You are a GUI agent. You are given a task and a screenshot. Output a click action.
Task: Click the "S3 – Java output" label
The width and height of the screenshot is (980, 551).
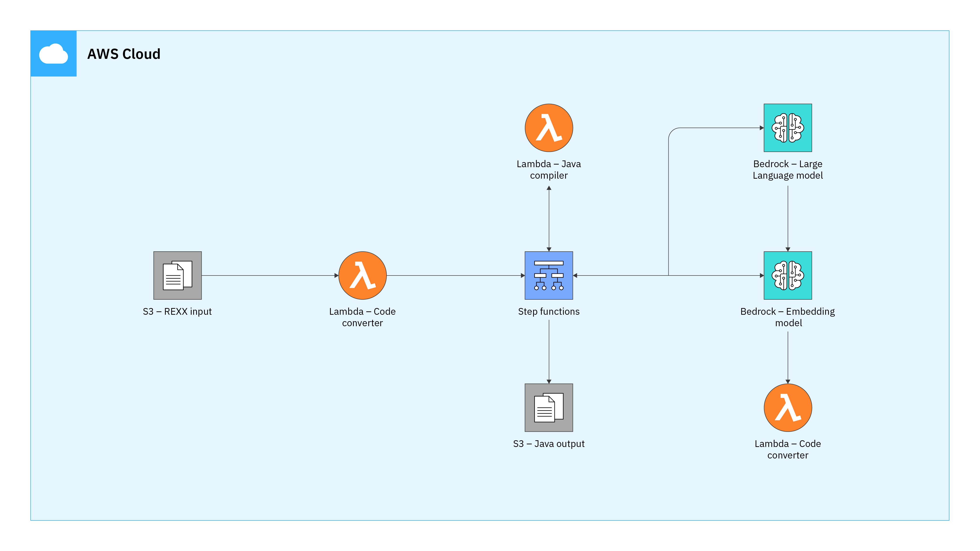(x=548, y=444)
